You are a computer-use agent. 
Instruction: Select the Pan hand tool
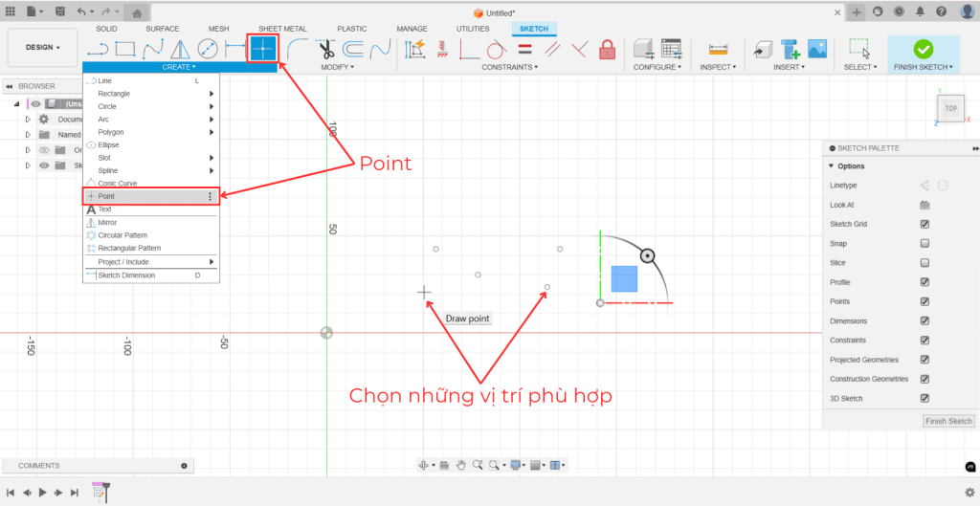click(460, 465)
